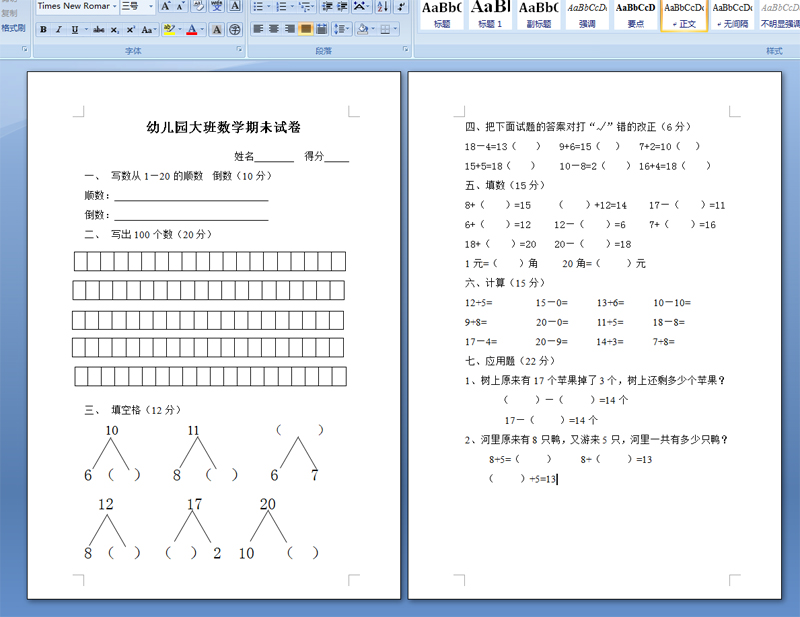Viewport: 800px width, 617px height.
Task: Open phonetic guide tool
Action: (217, 7)
